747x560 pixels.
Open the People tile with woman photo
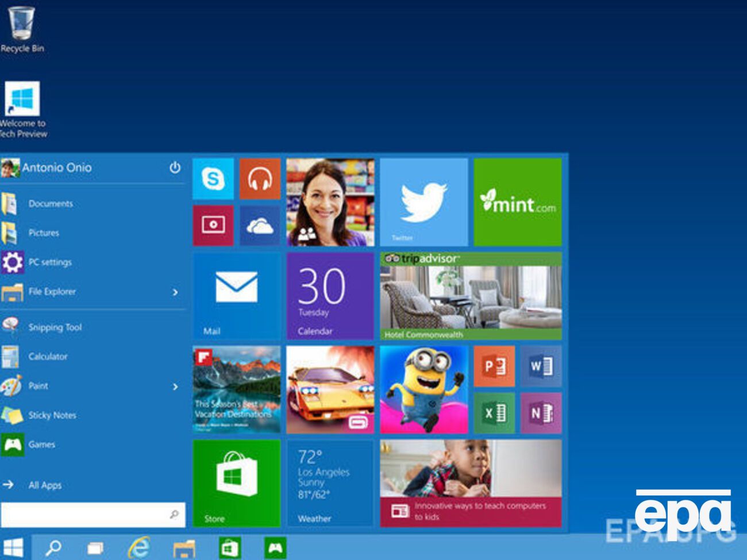[x=330, y=202]
